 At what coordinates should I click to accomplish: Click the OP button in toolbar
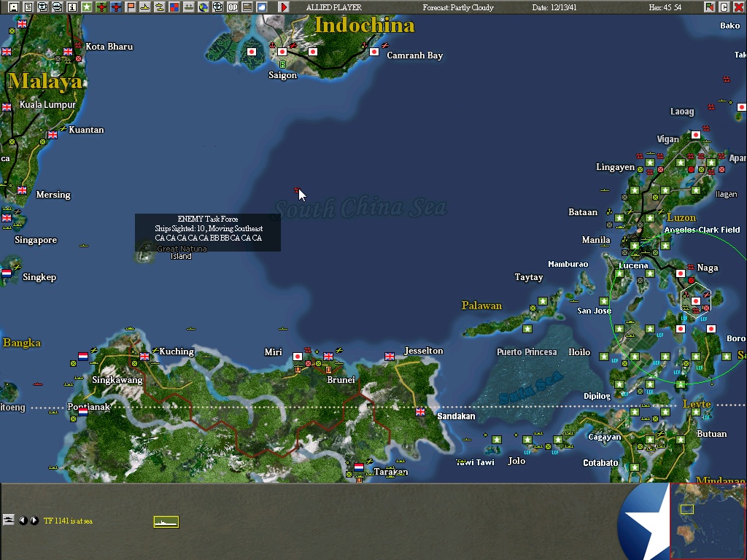point(233,7)
